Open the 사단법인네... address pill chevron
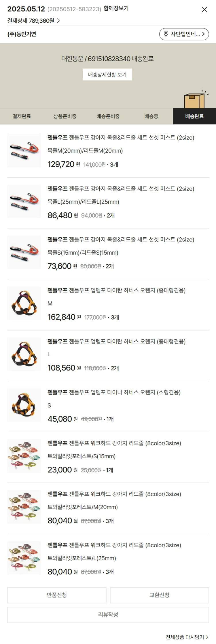 click(x=204, y=34)
